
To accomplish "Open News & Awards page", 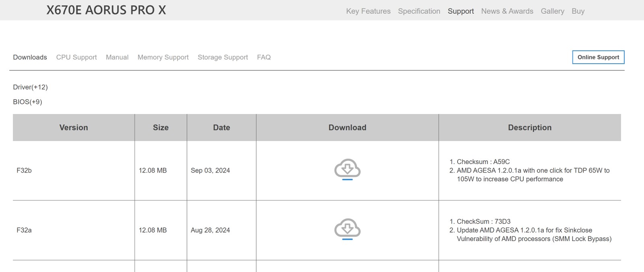I will coord(507,11).
